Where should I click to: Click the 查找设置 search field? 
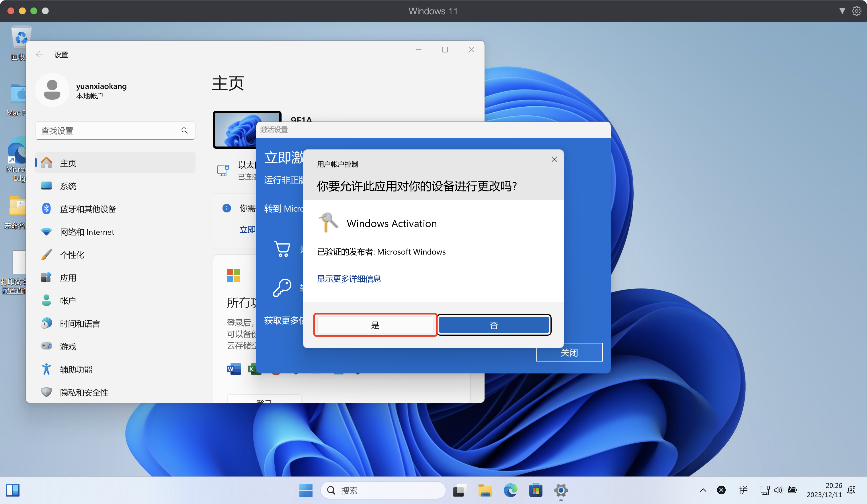coord(115,130)
